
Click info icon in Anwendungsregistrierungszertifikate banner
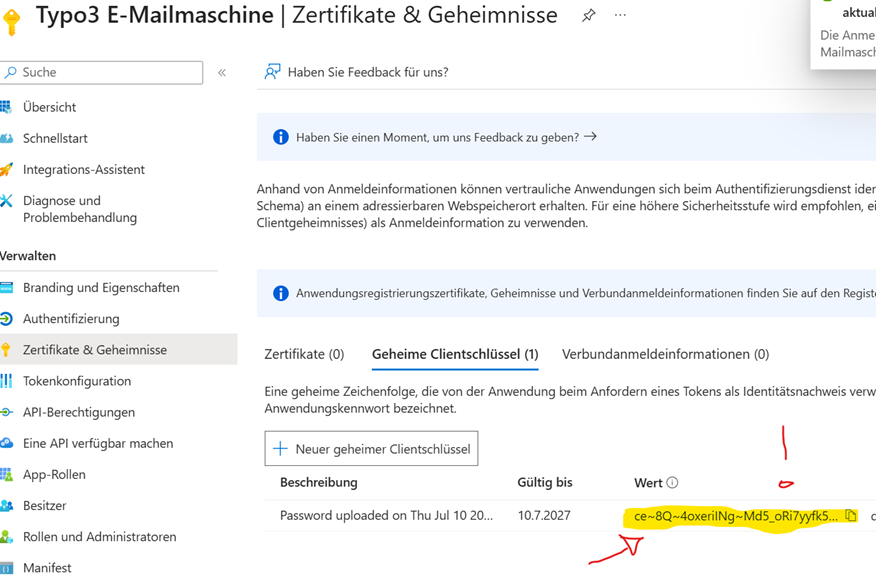(x=280, y=293)
